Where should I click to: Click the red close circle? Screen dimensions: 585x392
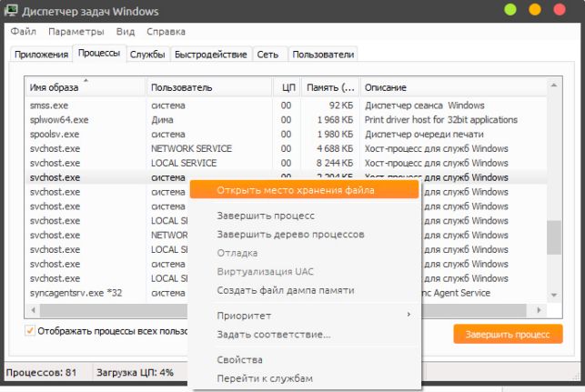(x=560, y=10)
